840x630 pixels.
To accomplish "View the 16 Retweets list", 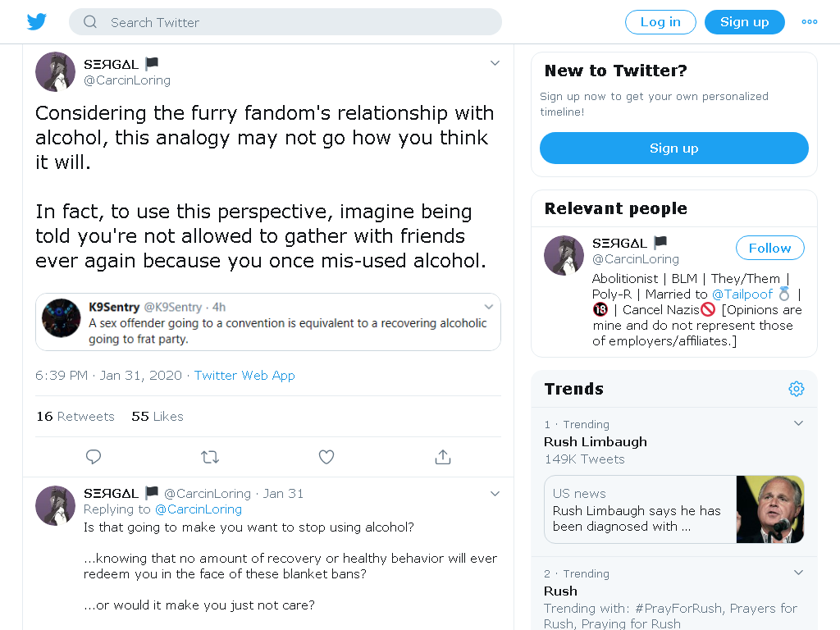I will point(75,417).
